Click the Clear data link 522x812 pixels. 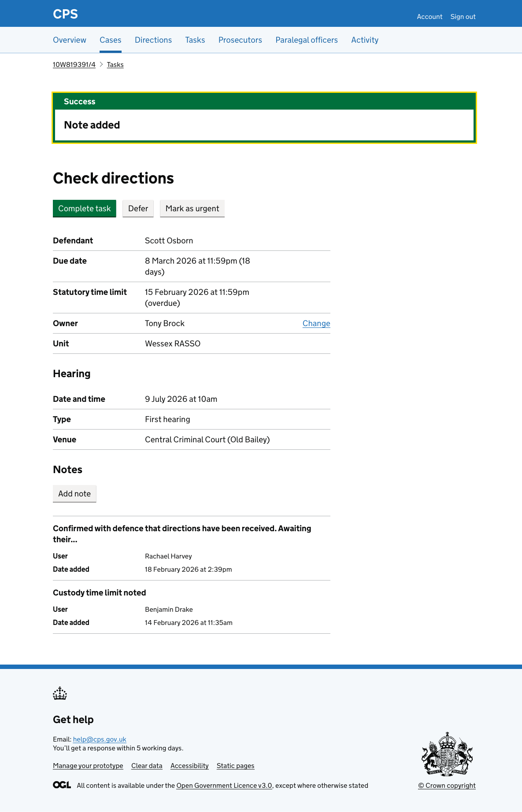click(x=147, y=766)
